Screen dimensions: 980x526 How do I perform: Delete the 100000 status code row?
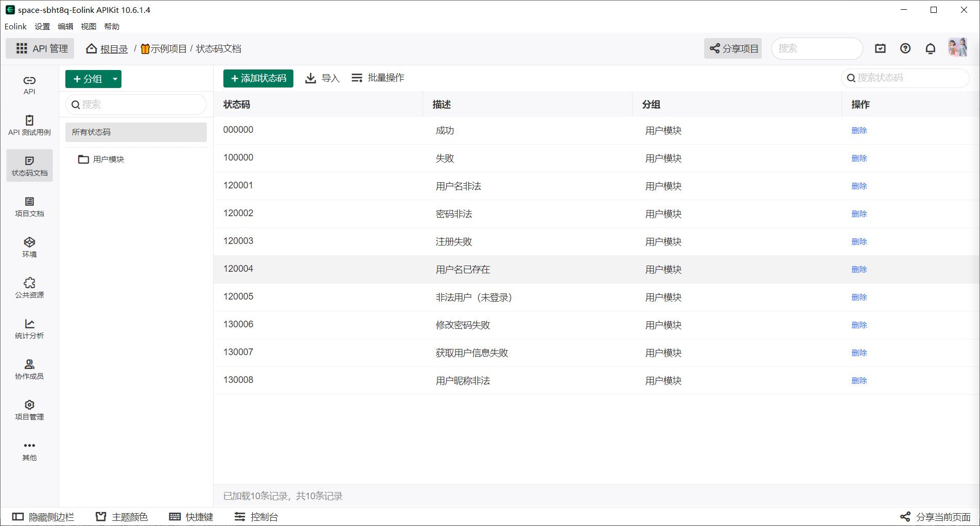[x=859, y=159]
